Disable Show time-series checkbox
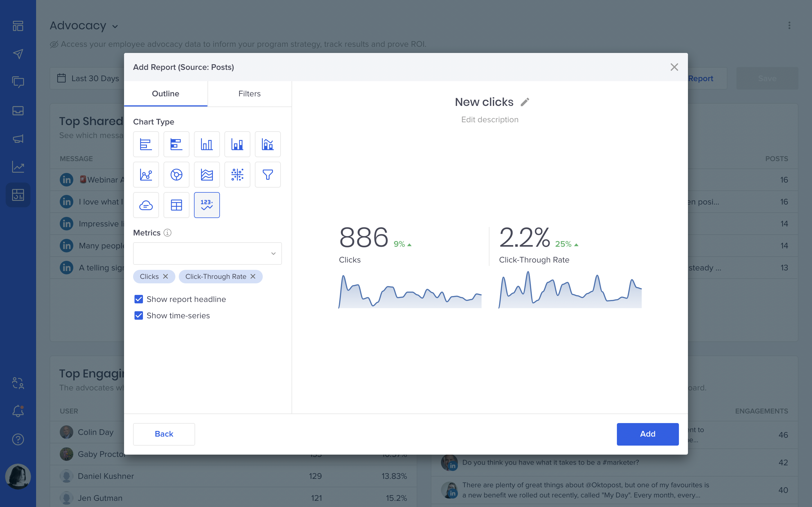This screenshot has height=507, width=812. pyautogui.click(x=139, y=315)
